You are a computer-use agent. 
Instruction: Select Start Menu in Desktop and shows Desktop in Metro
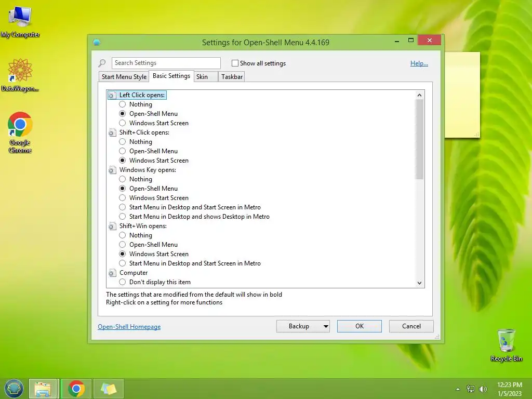click(x=123, y=217)
